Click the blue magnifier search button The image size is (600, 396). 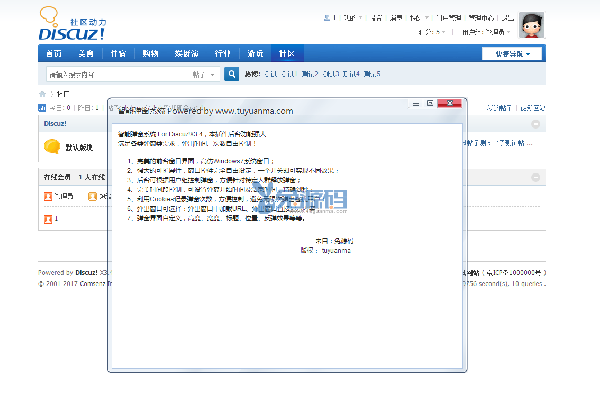click(x=231, y=74)
